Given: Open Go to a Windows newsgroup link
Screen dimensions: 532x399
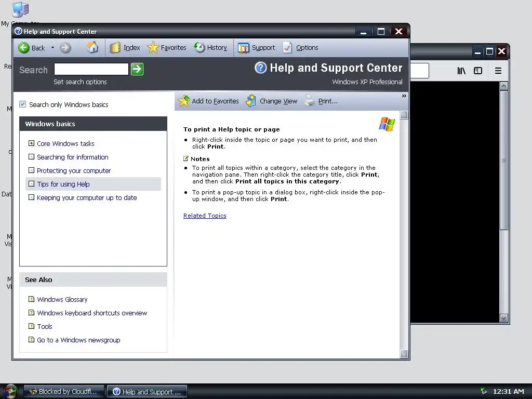Looking at the screenshot, I should (78, 340).
